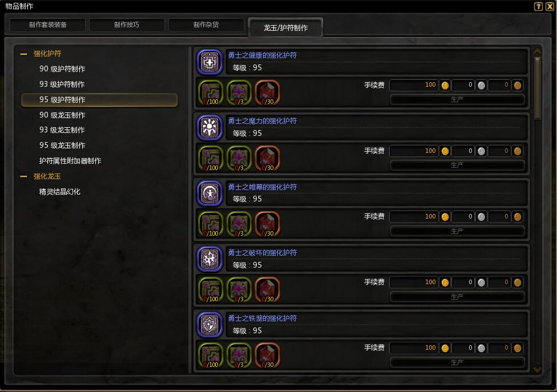Select 勇士之健康的强化护符 item icon
The image size is (557, 392).
[210, 62]
